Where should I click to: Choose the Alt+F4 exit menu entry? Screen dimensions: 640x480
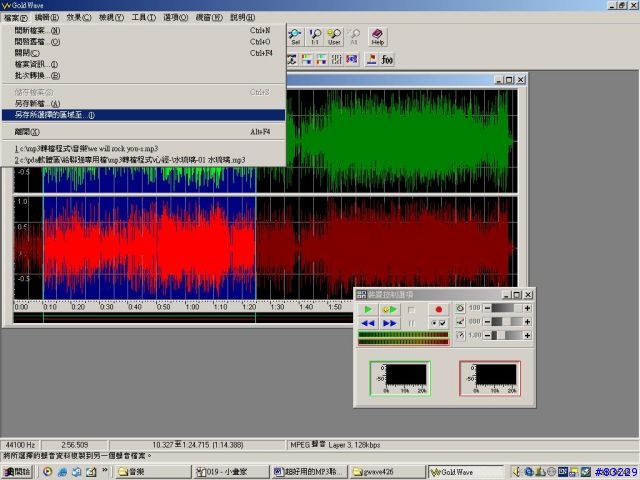(x=143, y=132)
